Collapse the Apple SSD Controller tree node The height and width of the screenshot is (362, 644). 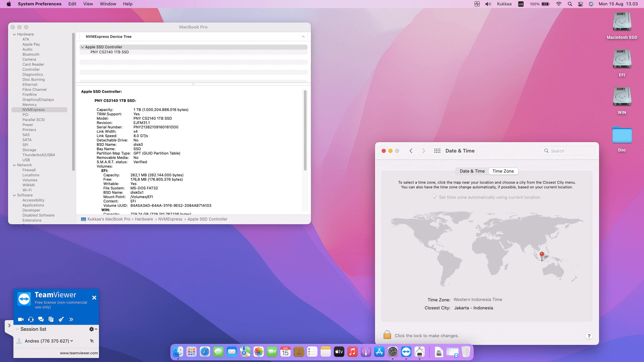[83, 47]
